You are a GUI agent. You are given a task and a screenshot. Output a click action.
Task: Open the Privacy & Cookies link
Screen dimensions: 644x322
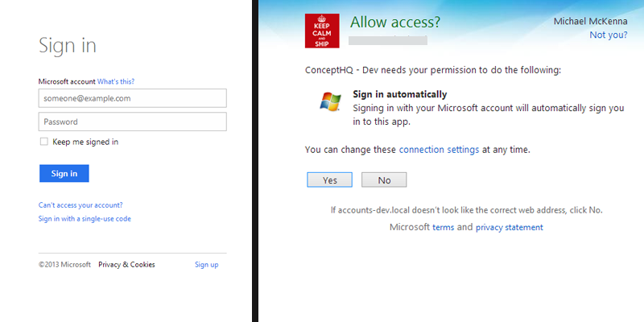pyautogui.click(x=126, y=265)
